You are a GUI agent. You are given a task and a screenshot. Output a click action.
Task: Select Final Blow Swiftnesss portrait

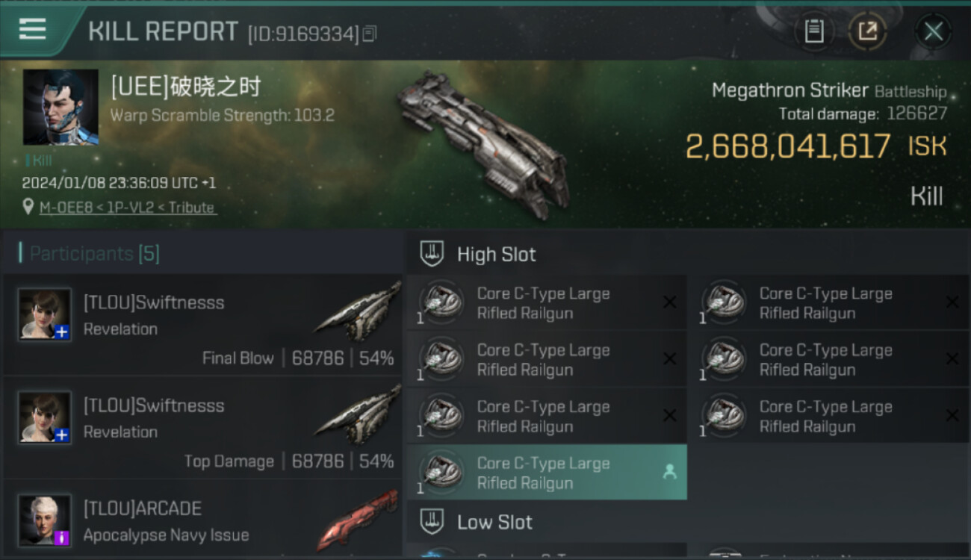pyautogui.click(x=46, y=314)
